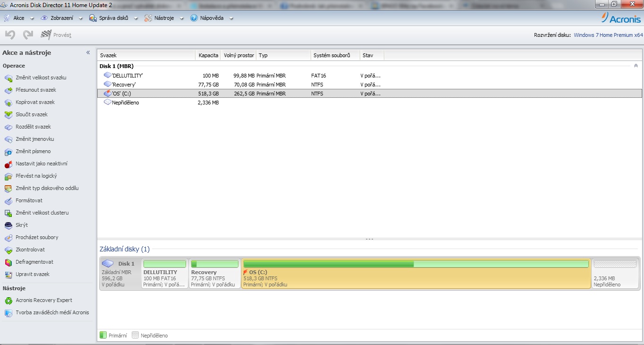
Task: Click the Rozdělit svazek icon
Action: coord(8,127)
